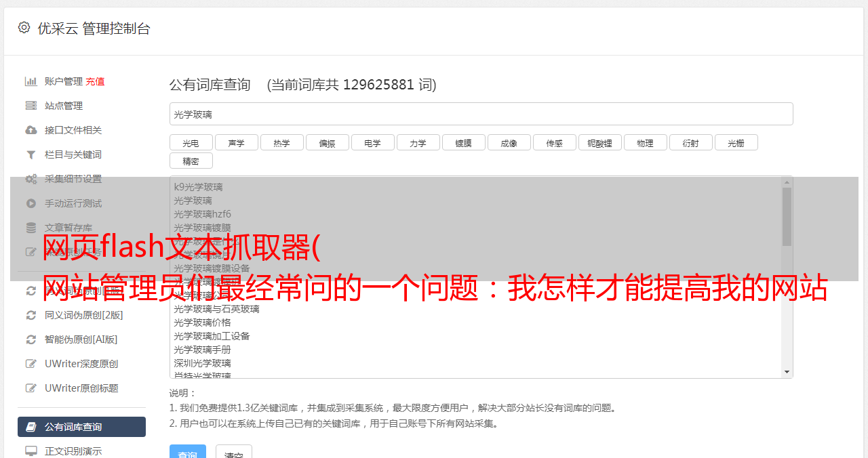Select the active 公有词库查询 menu item
Screen dimensions: 868x458
[x=81, y=427]
